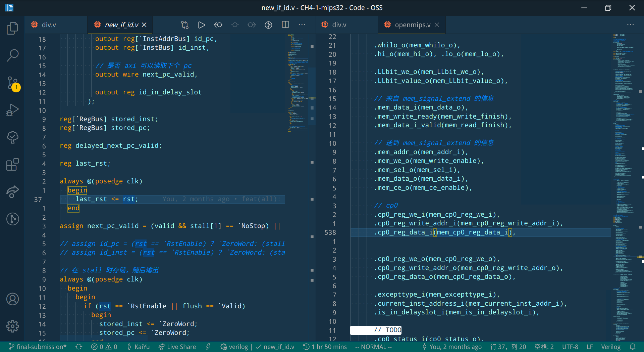This screenshot has width=644, height=352.
Task: Open the Accounts menu
Action: click(x=12, y=299)
